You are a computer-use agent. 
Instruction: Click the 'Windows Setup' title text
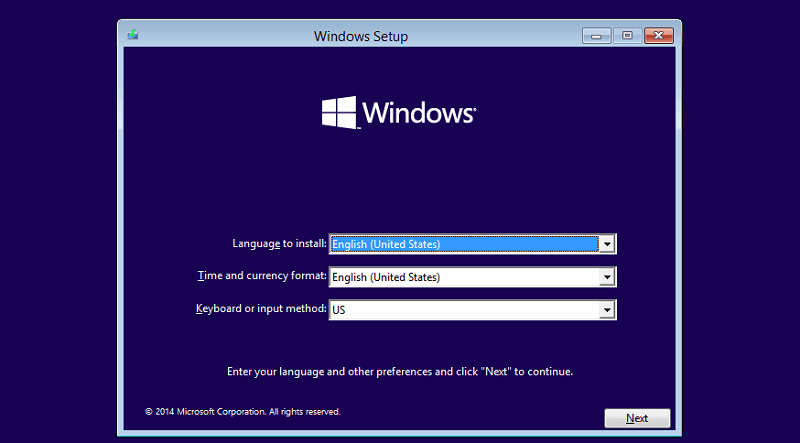point(361,37)
